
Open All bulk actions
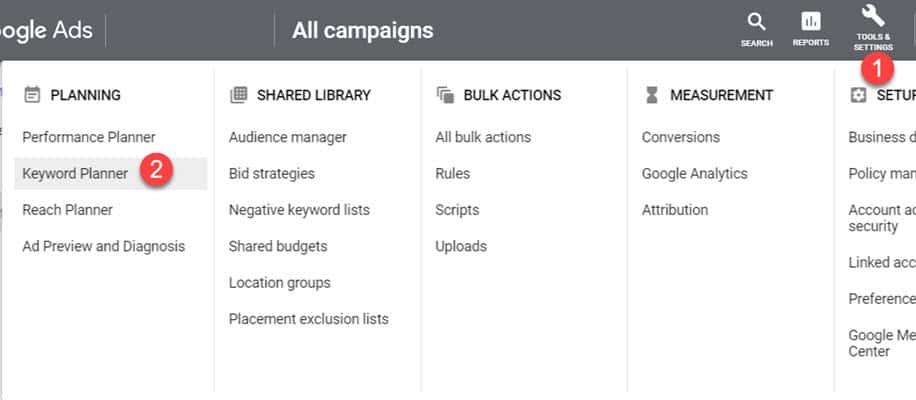pyautogui.click(x=483, y=137)
